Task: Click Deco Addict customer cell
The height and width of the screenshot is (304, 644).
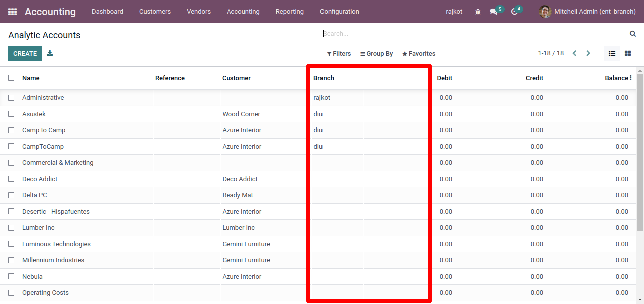Action: [x=240, y=179]
